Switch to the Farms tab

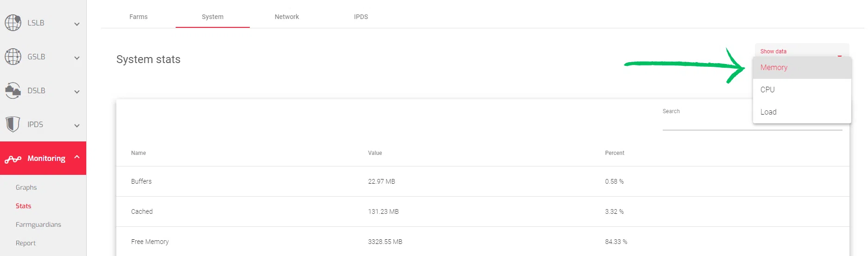pyautogui.click(x=139, y=17)
